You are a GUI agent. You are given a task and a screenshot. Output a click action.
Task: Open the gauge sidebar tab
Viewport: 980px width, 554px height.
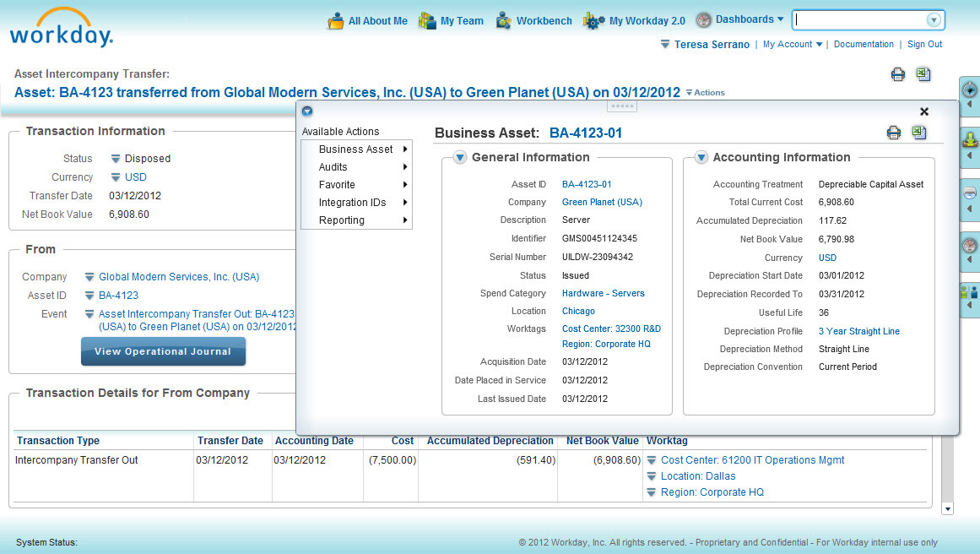point(969,251)
